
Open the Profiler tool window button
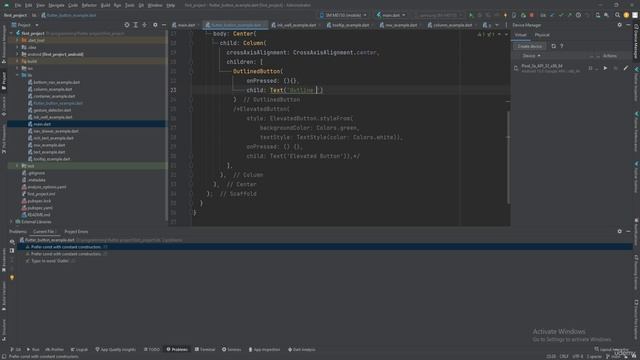coord(55,349)
